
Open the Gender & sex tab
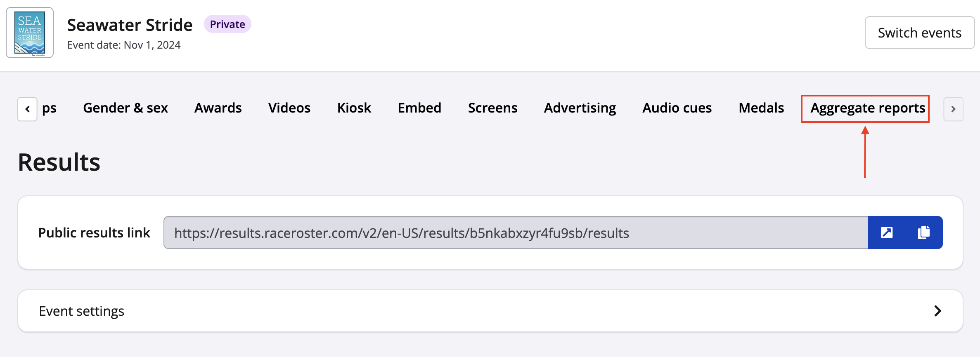coord(125,108)
